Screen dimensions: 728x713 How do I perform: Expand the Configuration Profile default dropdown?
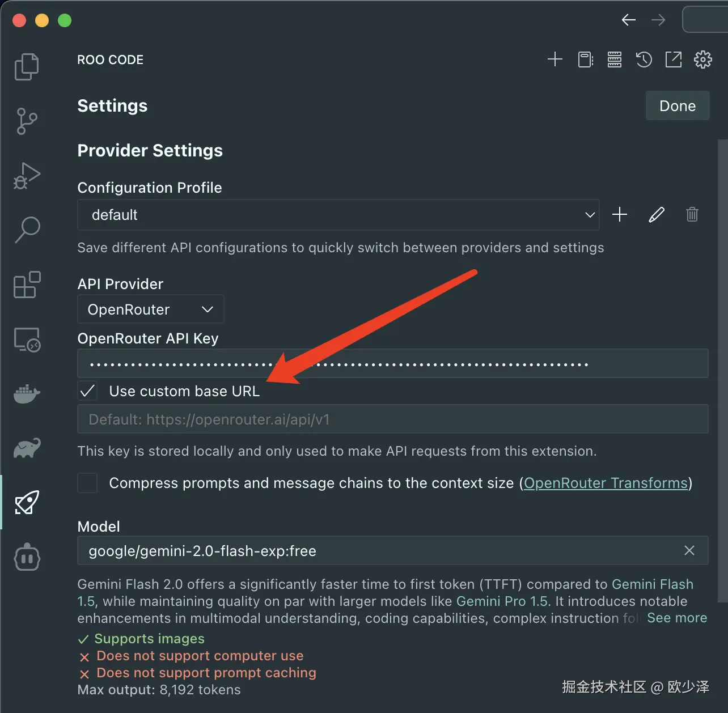coord(338,215)
